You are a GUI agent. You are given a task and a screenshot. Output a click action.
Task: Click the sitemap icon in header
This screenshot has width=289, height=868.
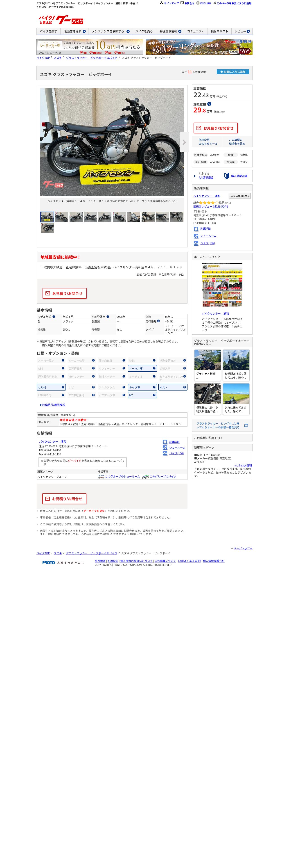pyautogui.click(x=161, y=3)
